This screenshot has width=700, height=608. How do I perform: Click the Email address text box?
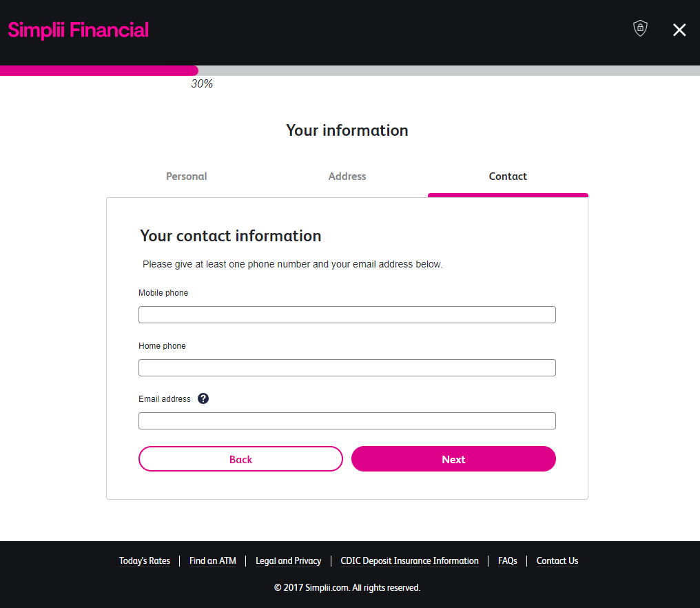[x=347, y=420]
